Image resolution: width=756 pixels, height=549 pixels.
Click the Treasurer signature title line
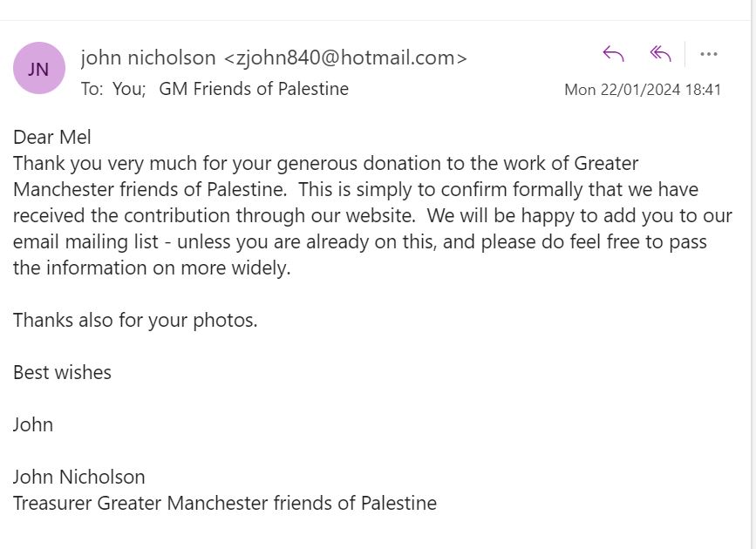[225, 503]
